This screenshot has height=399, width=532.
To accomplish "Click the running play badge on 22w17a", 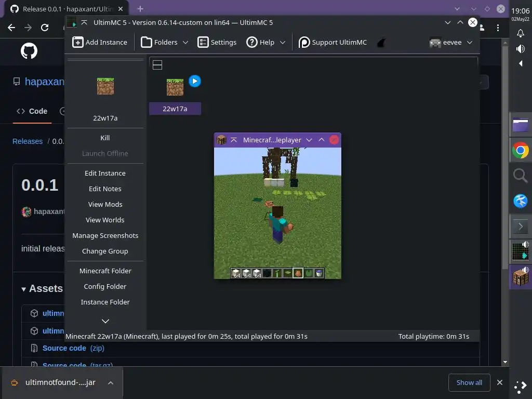I will tap(195, 81).
